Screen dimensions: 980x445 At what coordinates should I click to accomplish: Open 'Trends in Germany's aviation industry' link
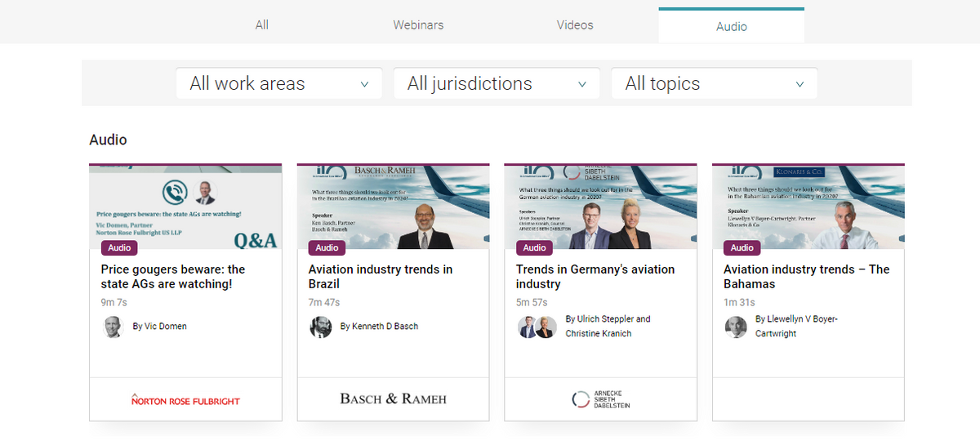pos(595,277)
